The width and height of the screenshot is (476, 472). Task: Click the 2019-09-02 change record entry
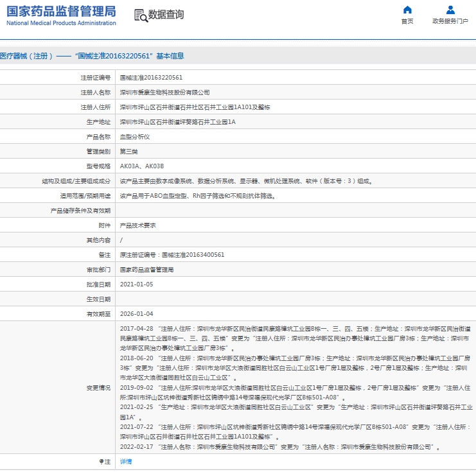295,392
